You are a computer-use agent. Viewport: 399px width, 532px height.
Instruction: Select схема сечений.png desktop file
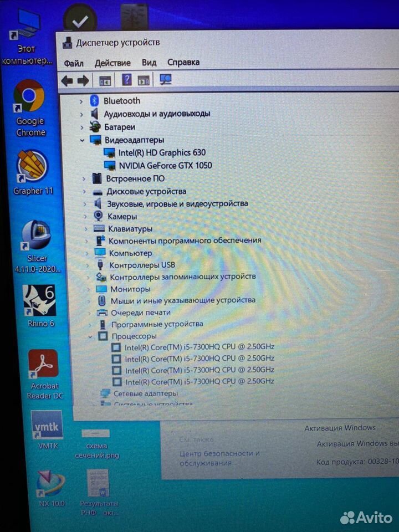coord(96,444)
